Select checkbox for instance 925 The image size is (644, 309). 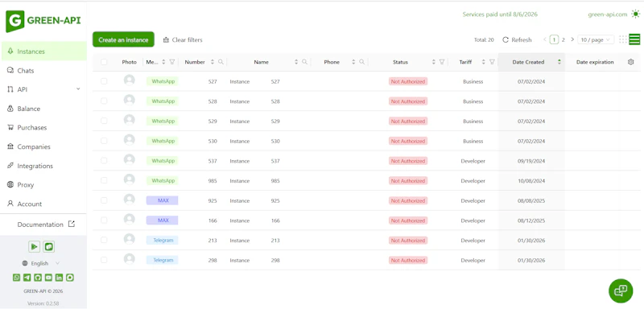click(x=104, y=200)
